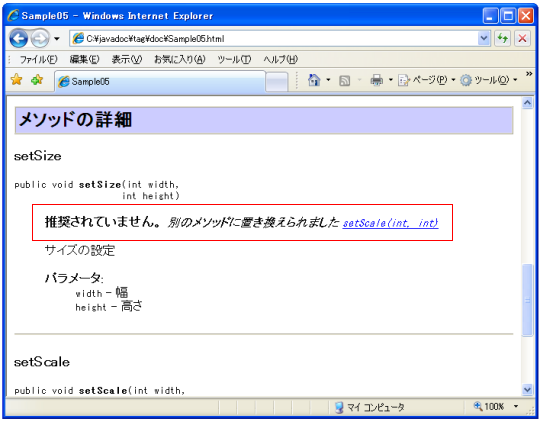Click the green Refresh page icon
The height and width of the screenshot is (422, 540).
tap(502, 38)
